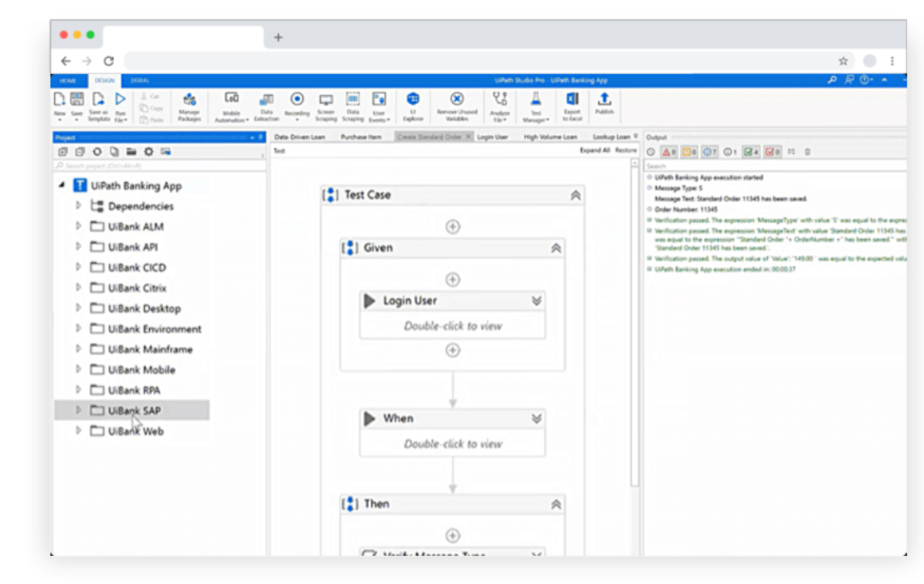924x584 pixels.
Task: Expand the Login User activity
Action: tap(536, 301)
